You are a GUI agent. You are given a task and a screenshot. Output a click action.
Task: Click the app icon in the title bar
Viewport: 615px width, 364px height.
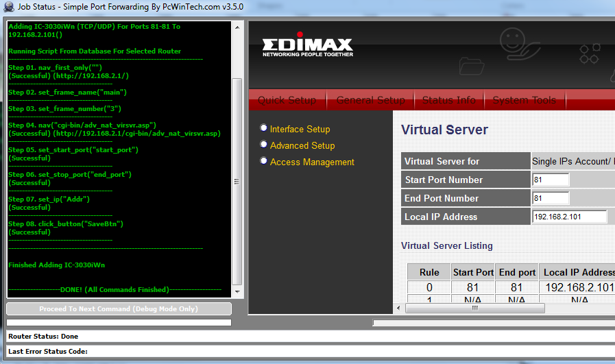coord(8,7)
